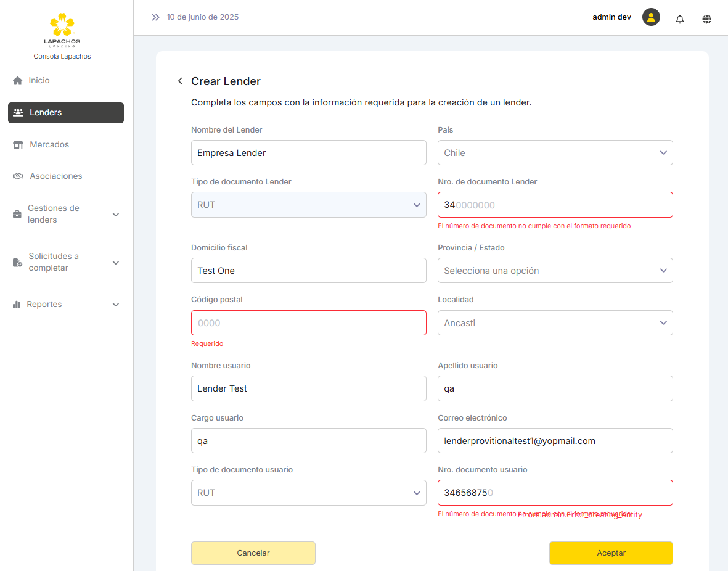Click the admin user avatar icon
This screenshot has width=728, height=571.
651,17
